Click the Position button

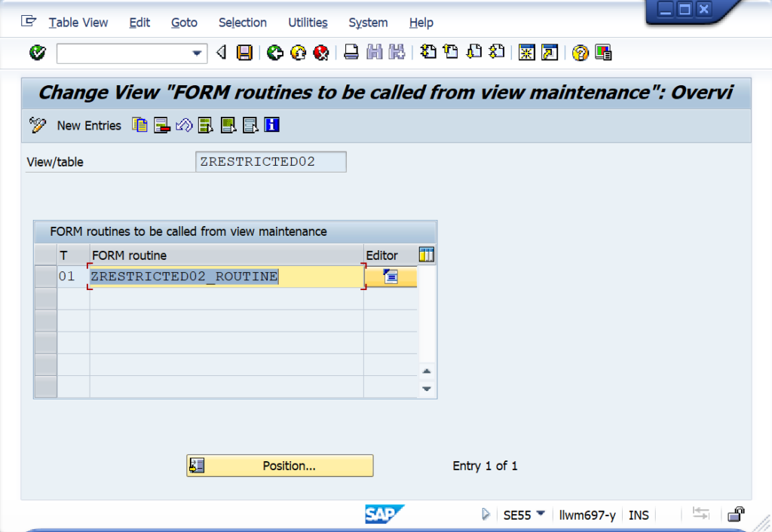click(279, 466)
